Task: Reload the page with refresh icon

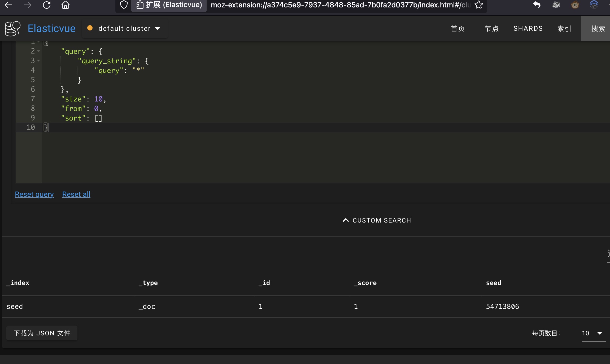Action: point(47,5)
